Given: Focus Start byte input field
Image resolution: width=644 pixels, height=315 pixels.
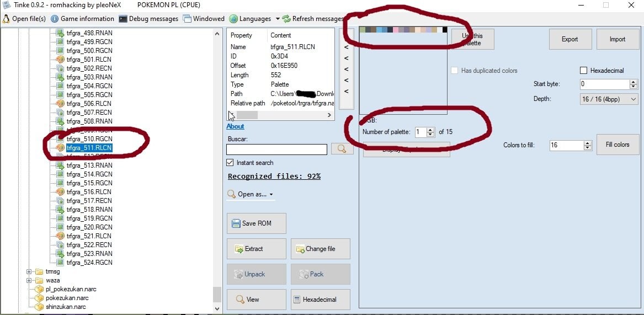Looking at the screenshot, I should [x=605, y=84].
